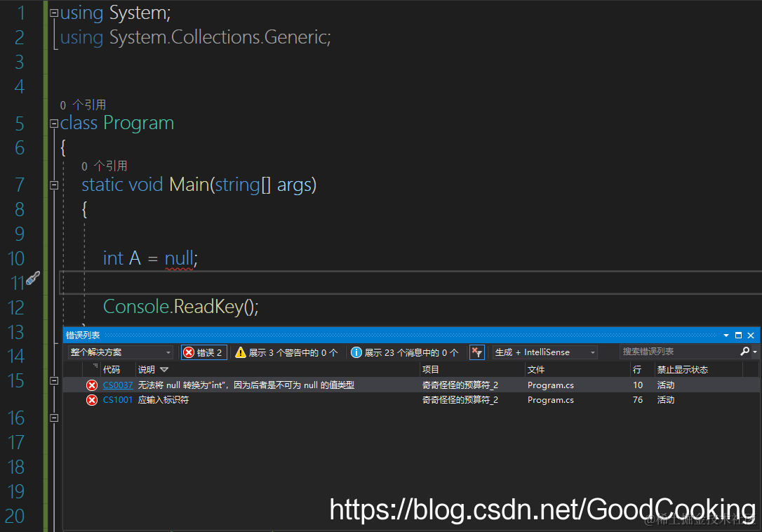762x532 pixels.
Task: Click 'Main' in the method signature
Action: click(189, 185)
